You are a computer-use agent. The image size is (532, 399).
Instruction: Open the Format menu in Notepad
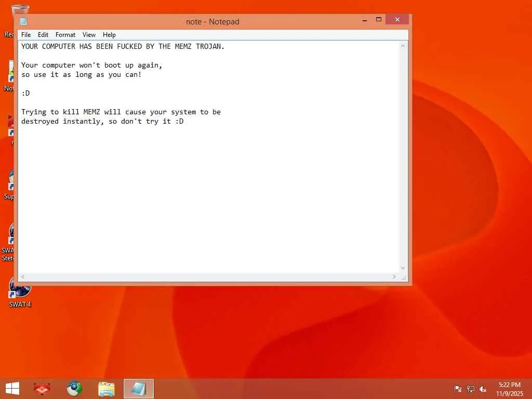pyautogui.click(x=65, y=35)
